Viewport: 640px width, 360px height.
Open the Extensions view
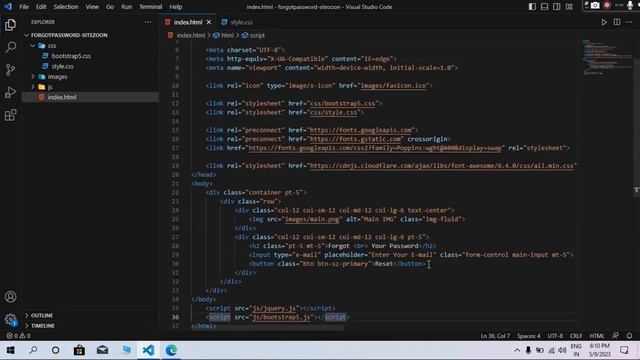11,115
